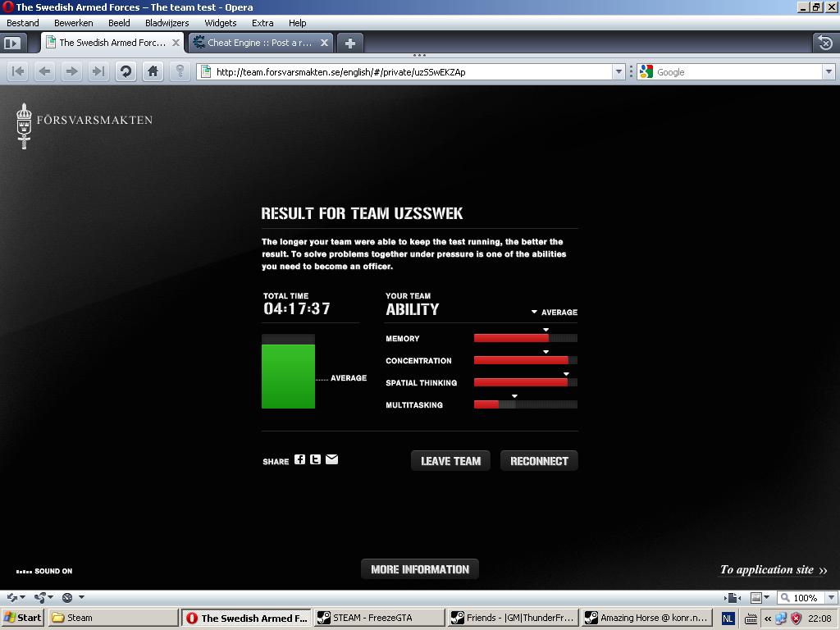Expand the Google search engine dropdown
This screenshot has width=840, height=630.
point(829,72)
